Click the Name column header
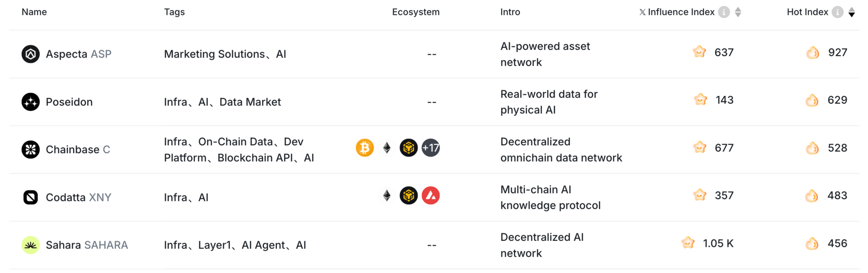The height and width of the screenshot is (273, 868). (34, 12)
